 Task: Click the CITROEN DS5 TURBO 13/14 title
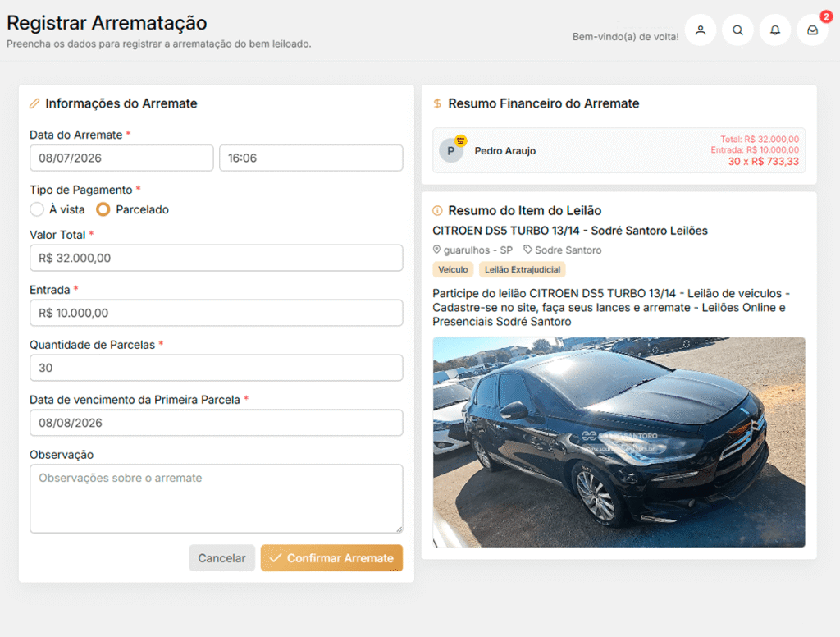click(x=570, y=231)
